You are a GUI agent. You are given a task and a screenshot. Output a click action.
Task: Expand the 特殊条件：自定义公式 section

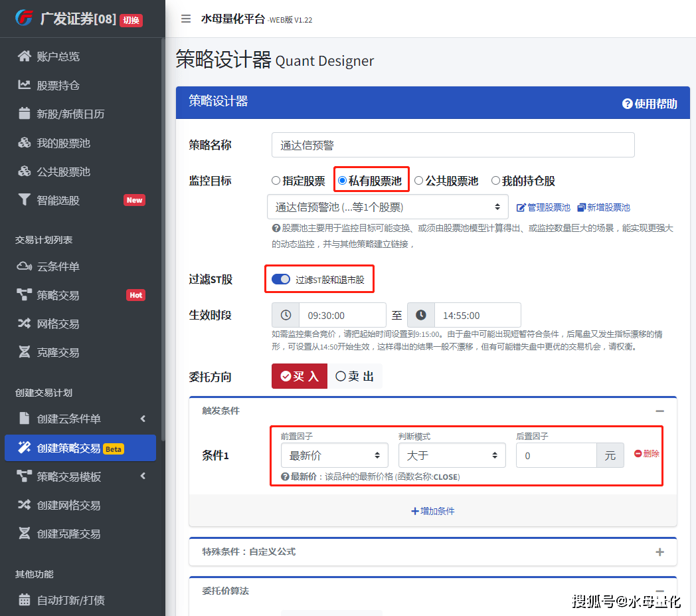(x=659, y=552)
